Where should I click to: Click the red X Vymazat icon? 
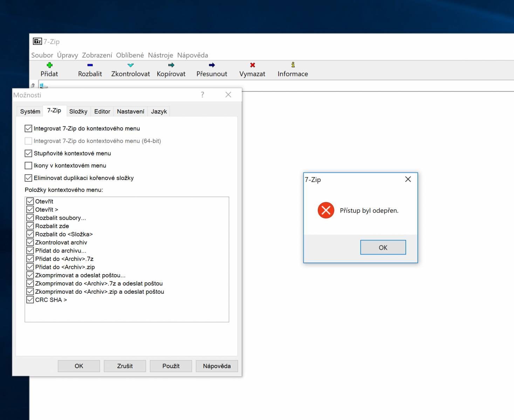pyautogui.click(x=252, y=65)
